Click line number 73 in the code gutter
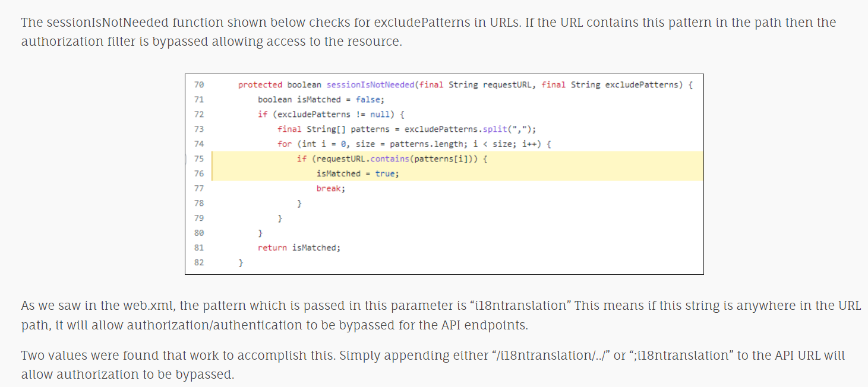The height and width of the screenshot is (387, 868). pyautogui.click(x=198, y=129)
